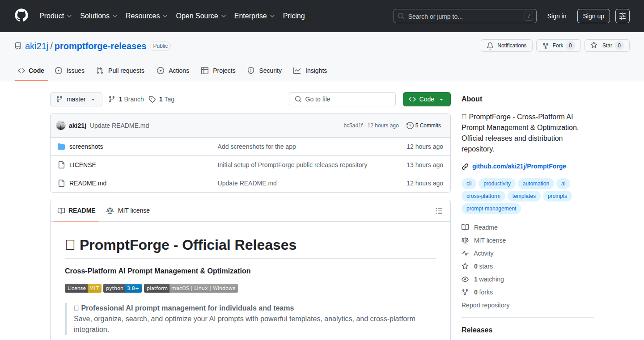Select the README tab in file viewer

(76, 210)
